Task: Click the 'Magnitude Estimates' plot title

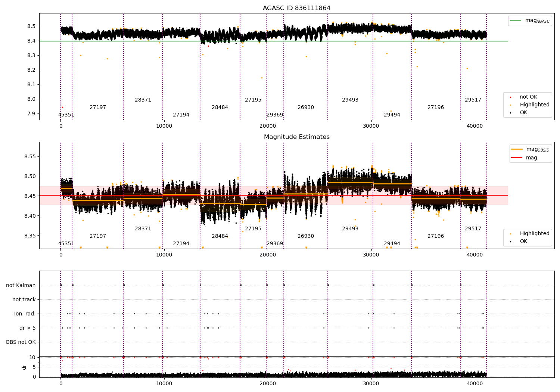Action: (x=296, y=137)
